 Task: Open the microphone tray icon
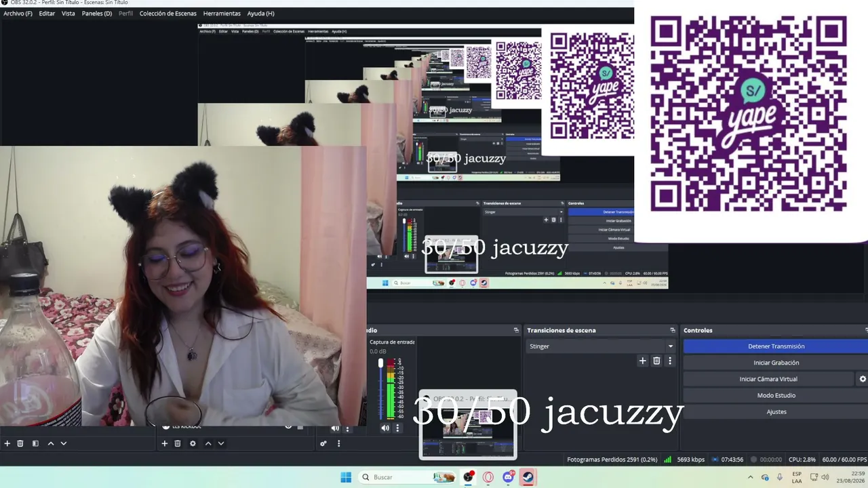(x=780, y=477)
